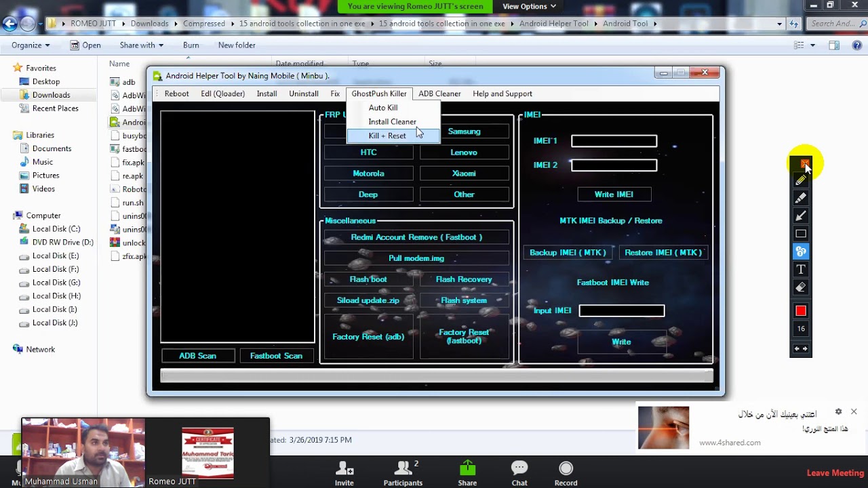The height and width of the screenshot is (488, 868).
Task: Select the pencil drawing tool
Action: (x=801, y=181)
